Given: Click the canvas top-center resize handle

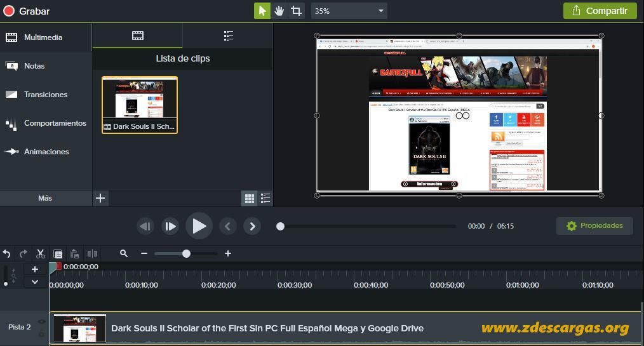Looking at the screenshot, I should click(x=459, y=36).
